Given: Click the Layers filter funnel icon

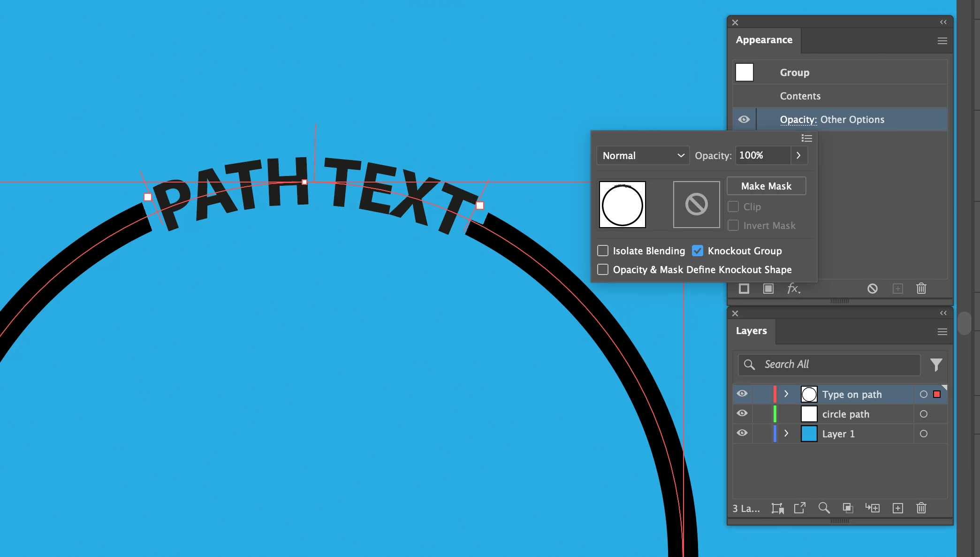Looking at the screenshot, I should (936, 365).
